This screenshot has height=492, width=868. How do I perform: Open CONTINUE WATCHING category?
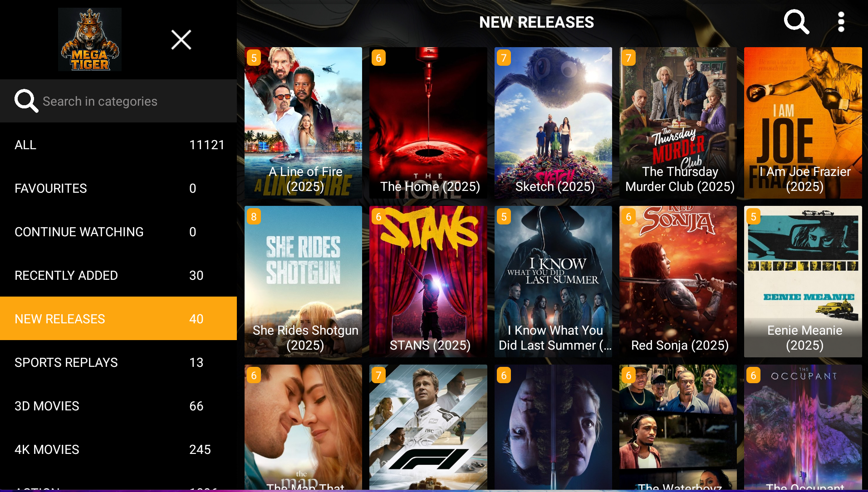point(118,232)
